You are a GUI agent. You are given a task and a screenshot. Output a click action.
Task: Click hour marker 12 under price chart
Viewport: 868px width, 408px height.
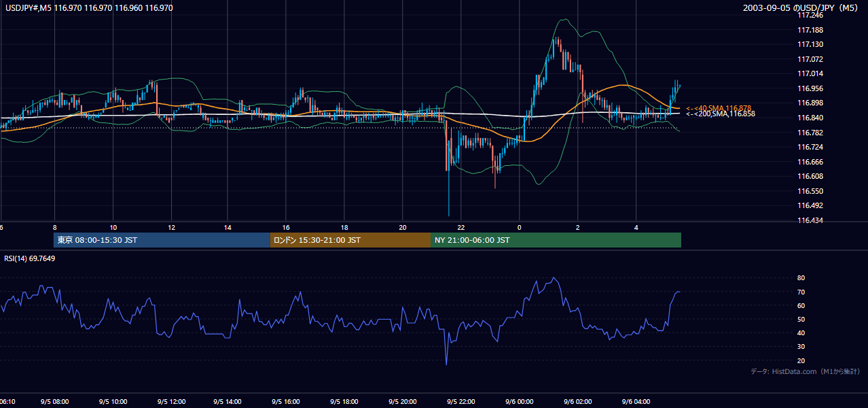tap(171, 227)
